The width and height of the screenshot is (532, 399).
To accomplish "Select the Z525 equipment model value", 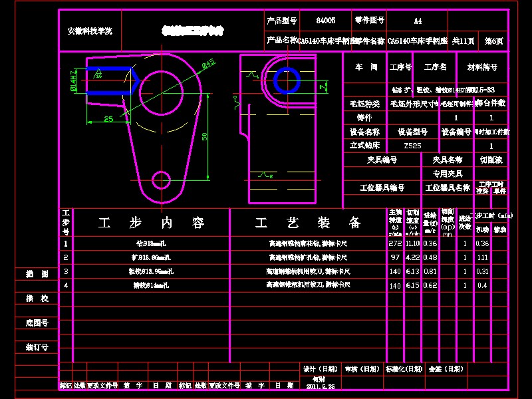I will [x=412, y=146].
